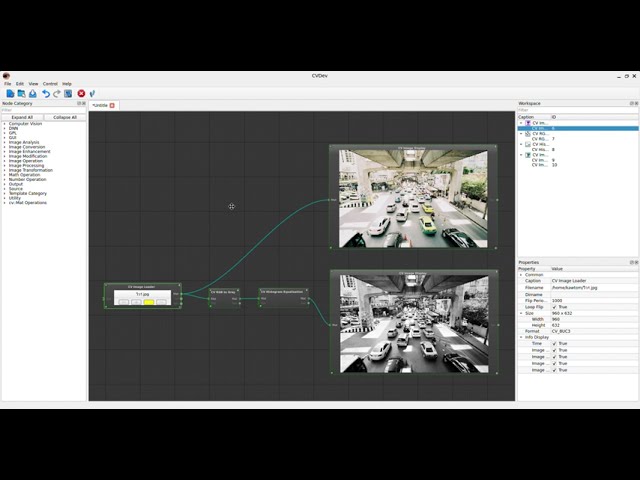
Task: Click the Open file toolbar icon
Action: point(21,93)
